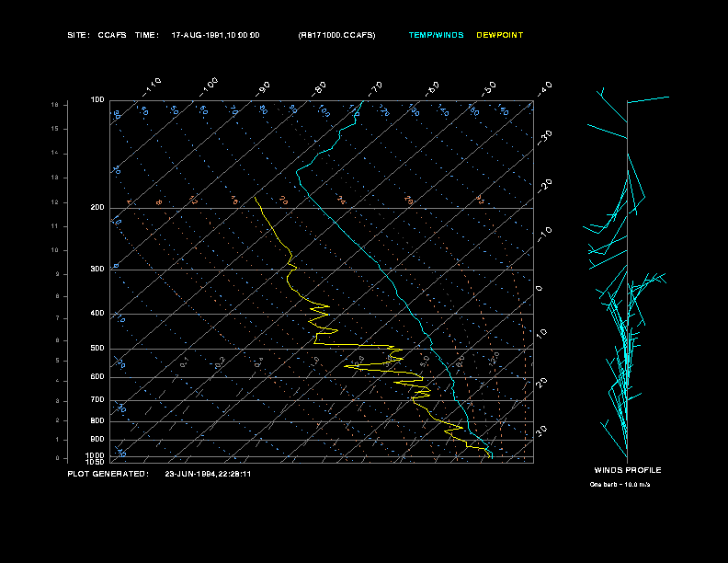Click the 'WINDS PROFILE' caption

coord(628,470)
